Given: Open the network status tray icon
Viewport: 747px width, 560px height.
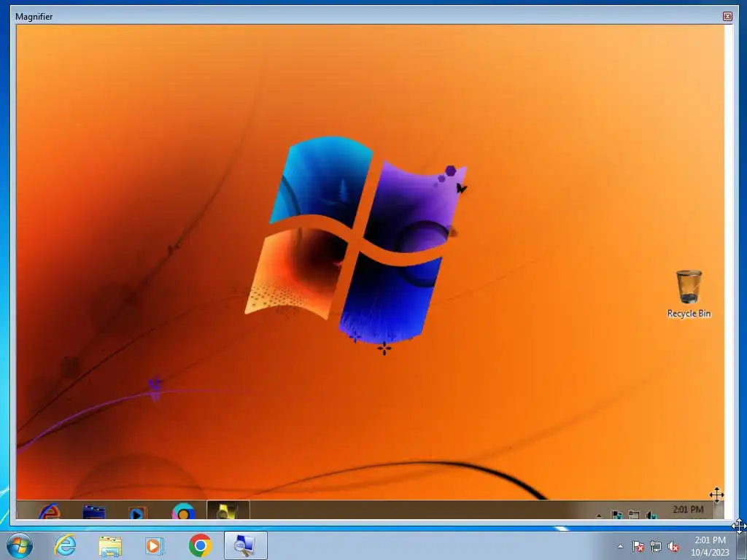Looking at the screenshot, I should point(656,546).
